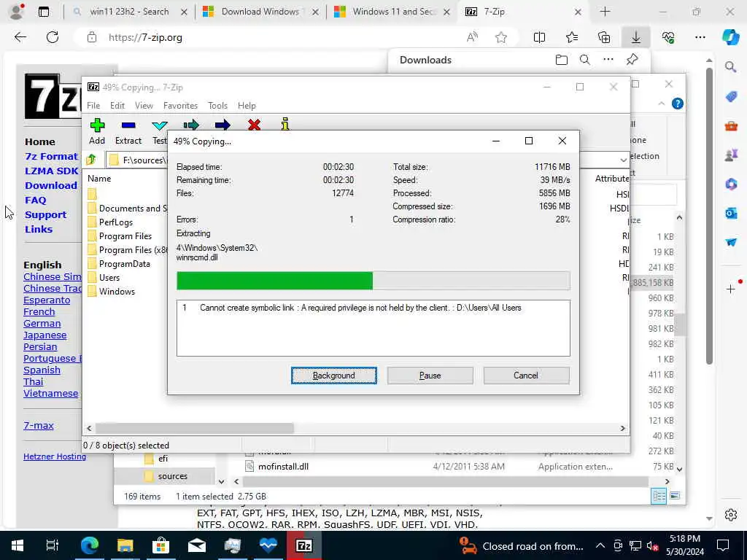
Task: Open Browser essentials heart icon
Action: [668, 37]
